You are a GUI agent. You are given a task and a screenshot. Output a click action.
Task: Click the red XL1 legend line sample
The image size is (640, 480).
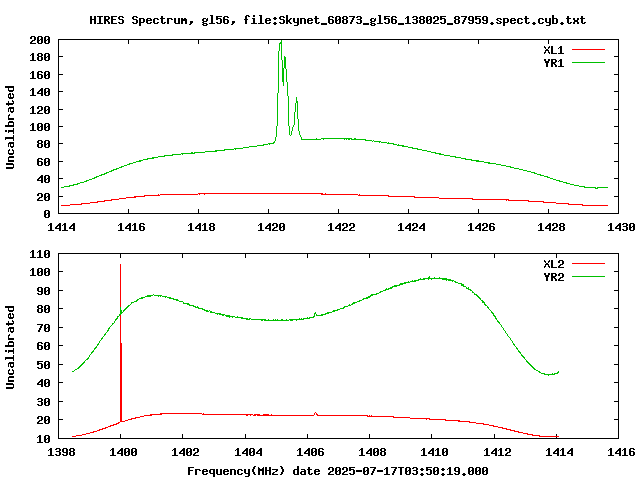pos(588,50)
